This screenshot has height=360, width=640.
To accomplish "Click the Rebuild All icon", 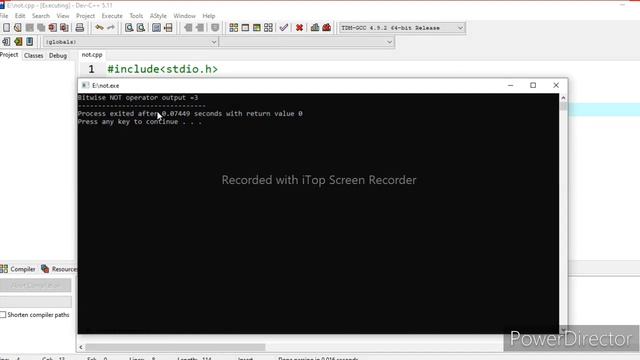I will (268, 28).
